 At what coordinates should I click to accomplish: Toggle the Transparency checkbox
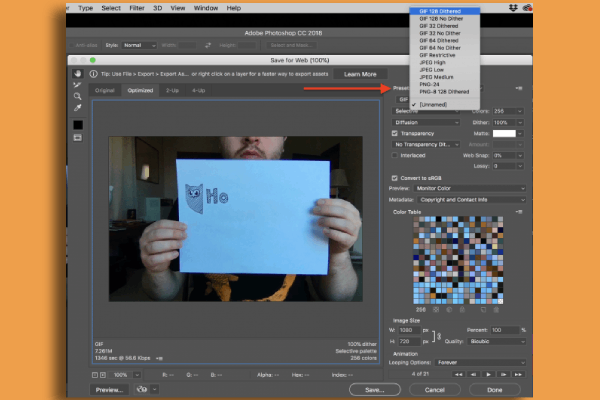(x=395, y=133)
